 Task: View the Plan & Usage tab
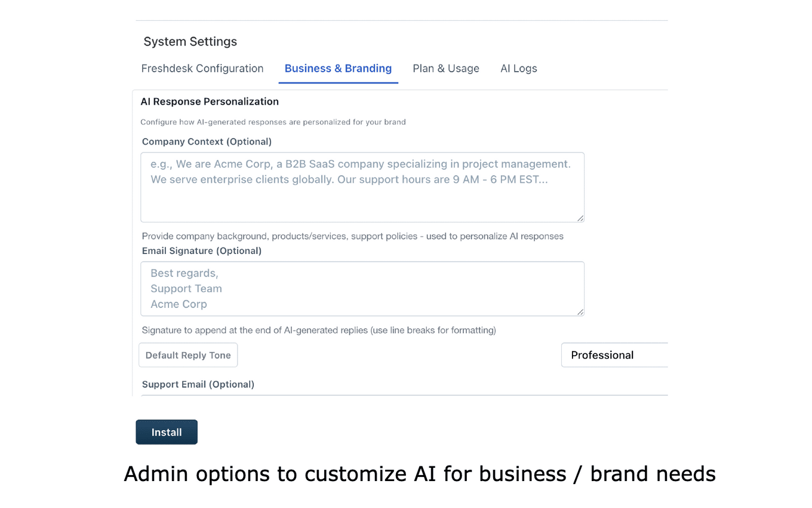coord(445,68)
